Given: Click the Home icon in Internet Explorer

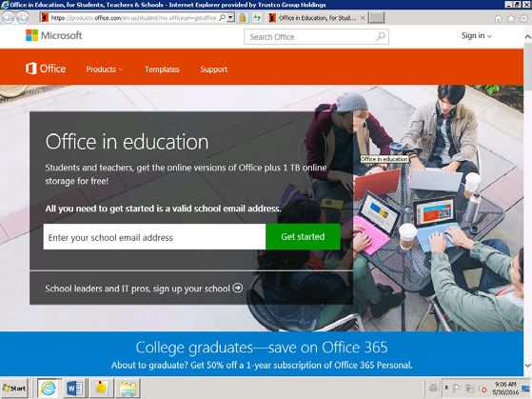Looking at the screenshot, I should 498,19.
